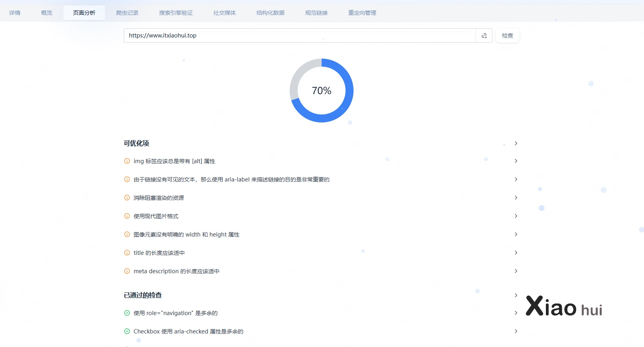Expand the aria-label link text item arrow

(516, 179)
